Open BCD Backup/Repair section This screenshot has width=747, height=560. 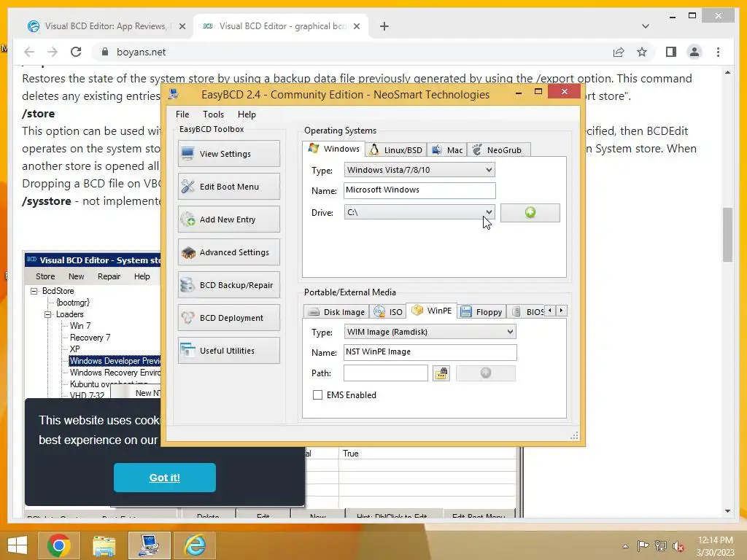click(228, 285)
